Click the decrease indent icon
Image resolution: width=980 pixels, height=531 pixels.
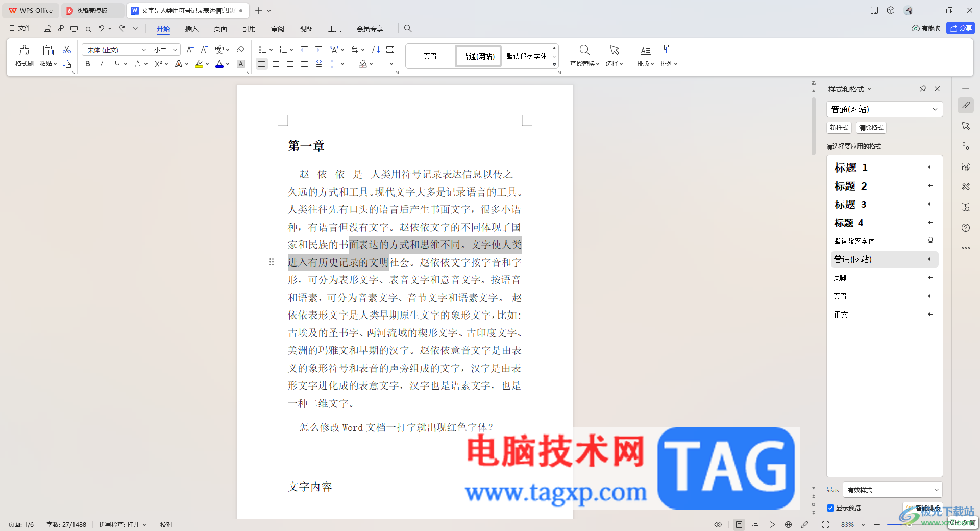point(304,50)
